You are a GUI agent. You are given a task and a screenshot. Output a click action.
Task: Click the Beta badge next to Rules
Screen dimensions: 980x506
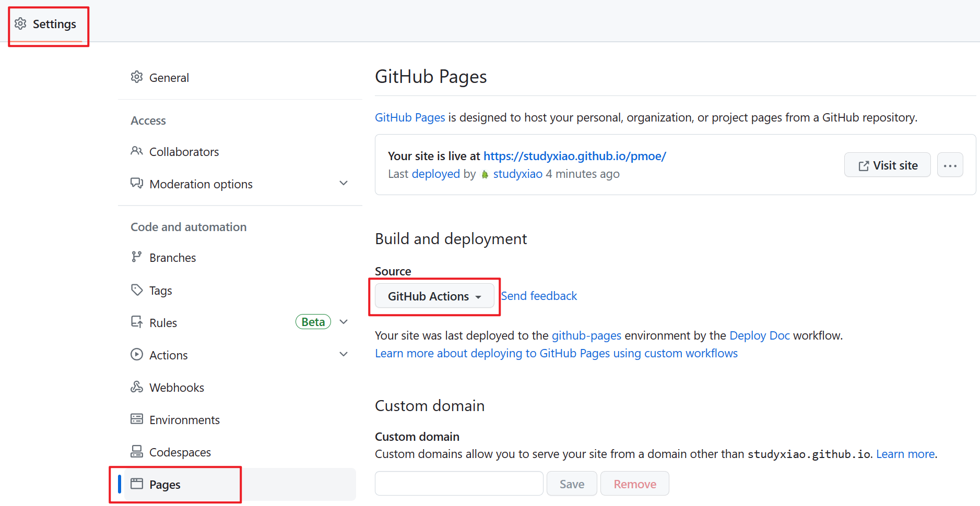pyautogui.click(x=313, y=322)
